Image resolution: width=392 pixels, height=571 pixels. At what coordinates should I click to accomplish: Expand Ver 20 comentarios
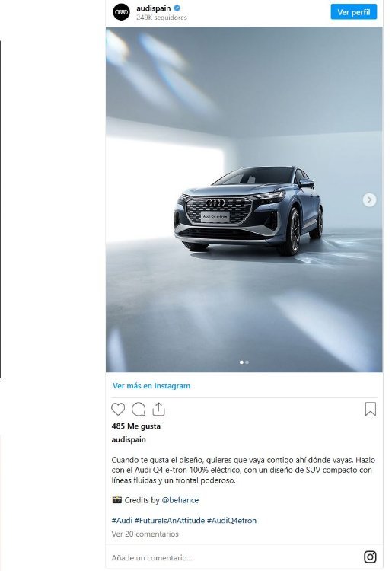click(145, 534)
